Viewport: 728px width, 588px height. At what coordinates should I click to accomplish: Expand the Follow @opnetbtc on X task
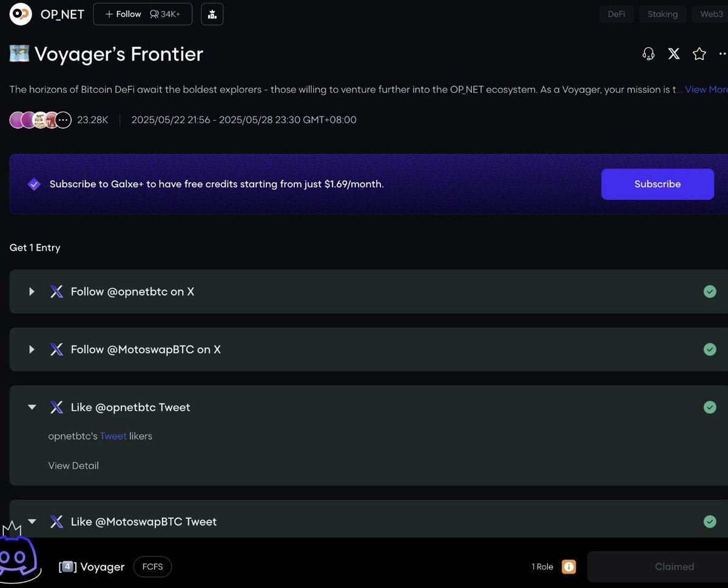coord(32,292)
